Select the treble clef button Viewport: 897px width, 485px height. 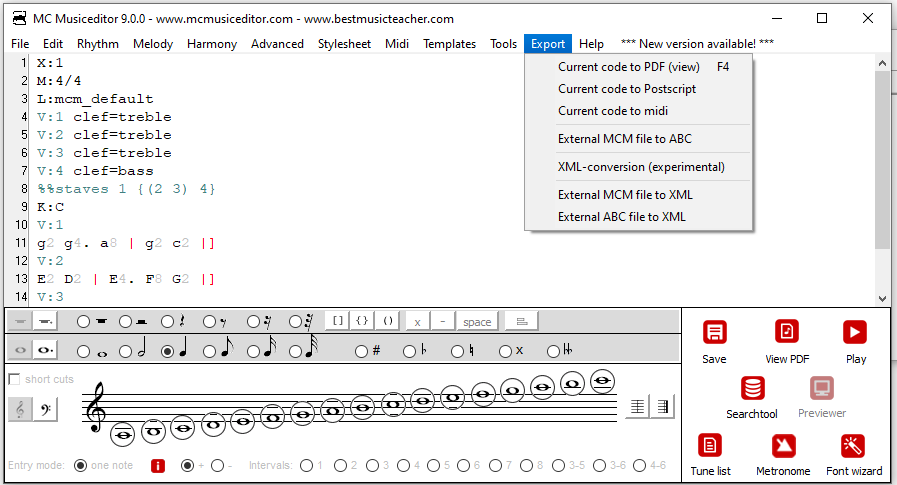(x=21, y=409)
